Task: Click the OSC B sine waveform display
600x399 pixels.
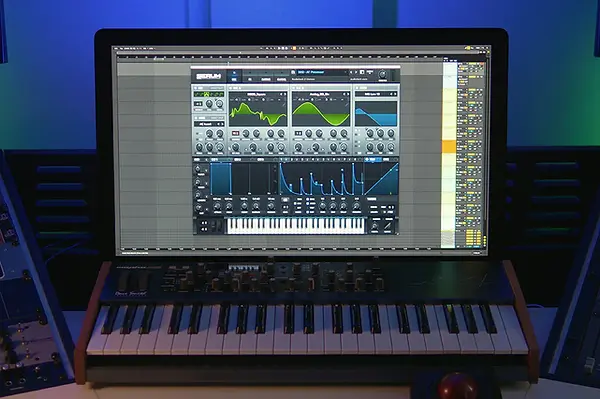Action: (321, 113)
